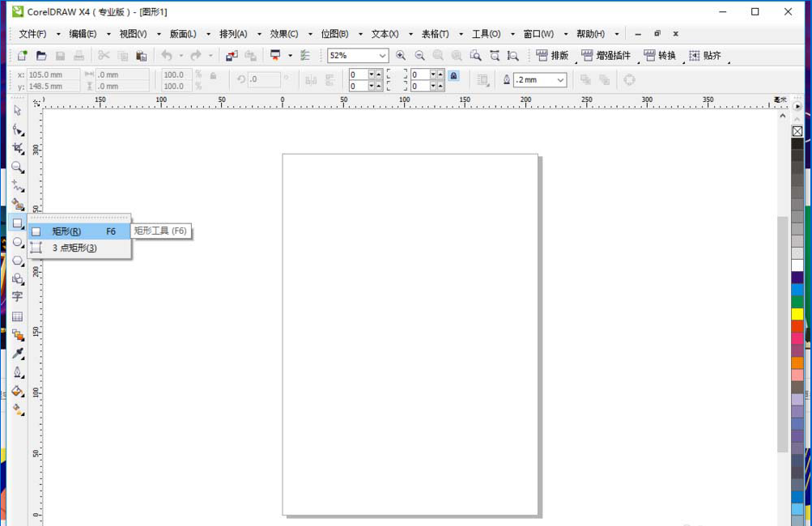812x526 pixels.
Task: Click the Open folder icon
Action: point(41,56)
